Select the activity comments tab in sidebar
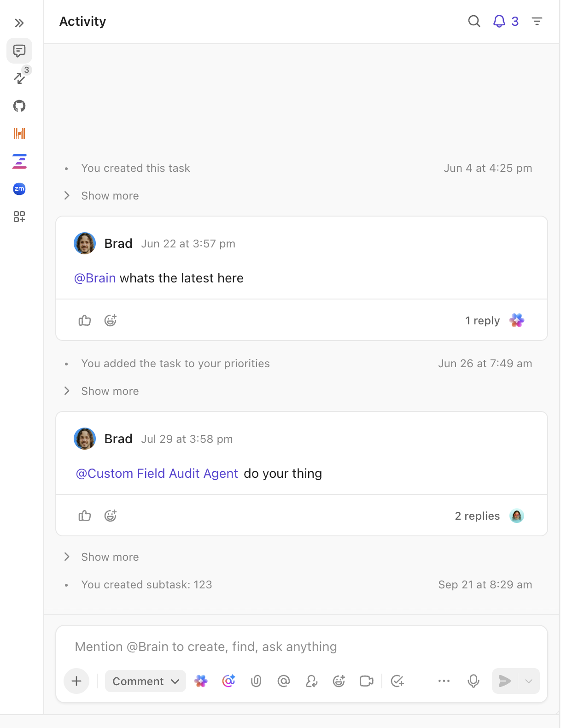This screenshot has width=561, height=728. [x=19, y=51]
